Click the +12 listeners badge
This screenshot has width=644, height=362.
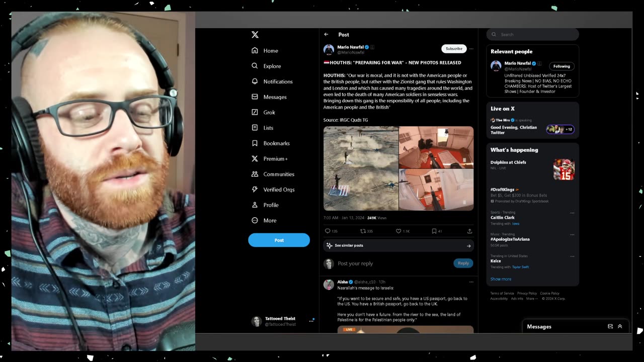pyautogui.click(x=560, y=129)
